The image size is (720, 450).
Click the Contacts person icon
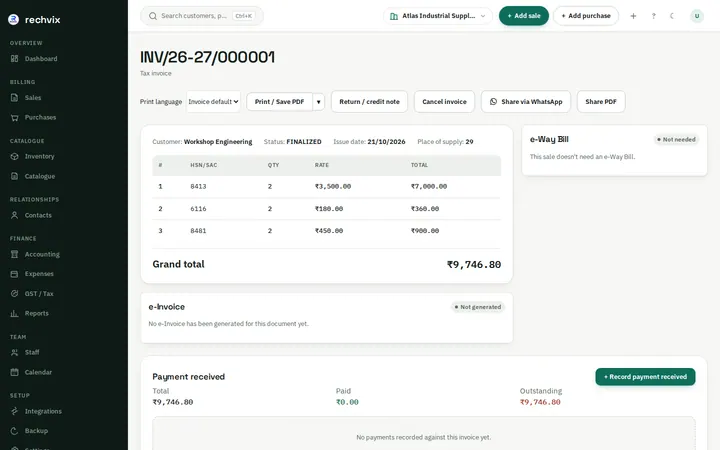(x=15, y=215)
